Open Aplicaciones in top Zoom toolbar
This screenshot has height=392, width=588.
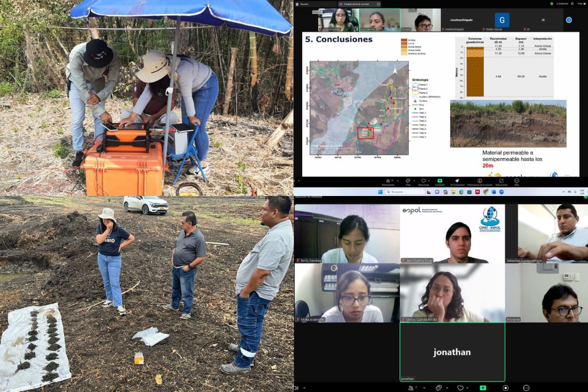pos(501,182)
